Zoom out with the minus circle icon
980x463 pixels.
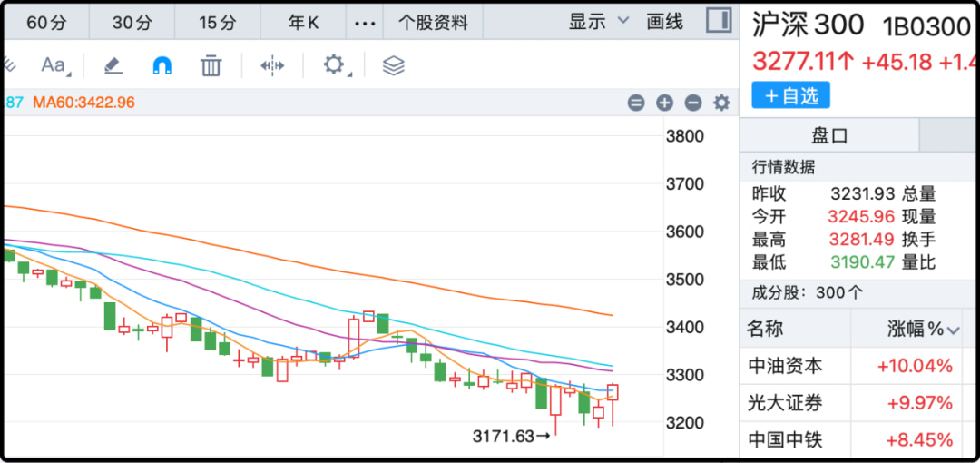pos(693,103)
